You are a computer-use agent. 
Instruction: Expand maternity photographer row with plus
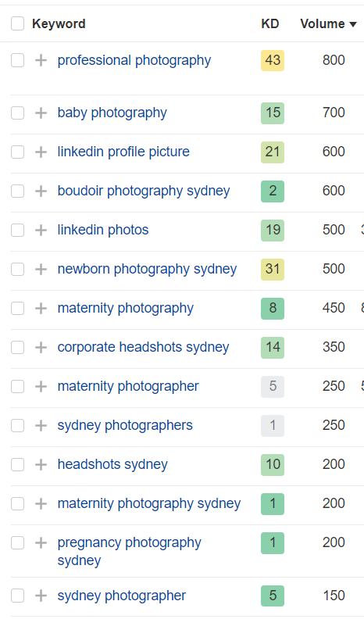pyautogui.click(x=41, y=386)
